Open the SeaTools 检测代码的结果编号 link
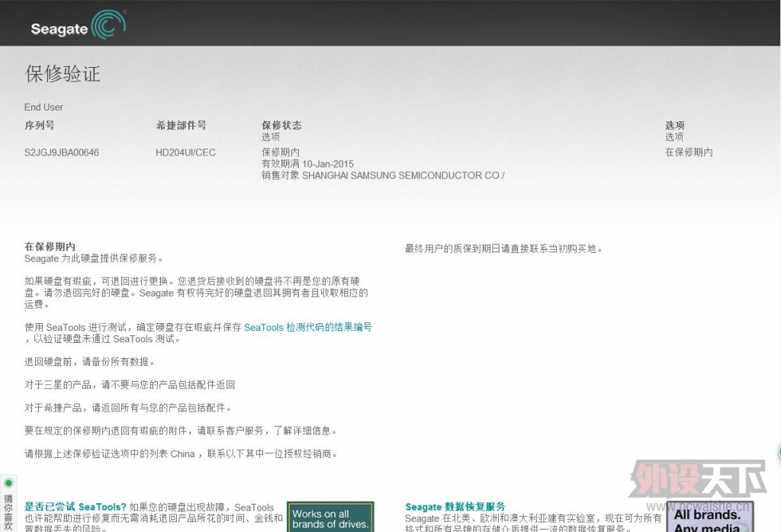The height and width of the screenshot is (532, 781). (308, 327)
